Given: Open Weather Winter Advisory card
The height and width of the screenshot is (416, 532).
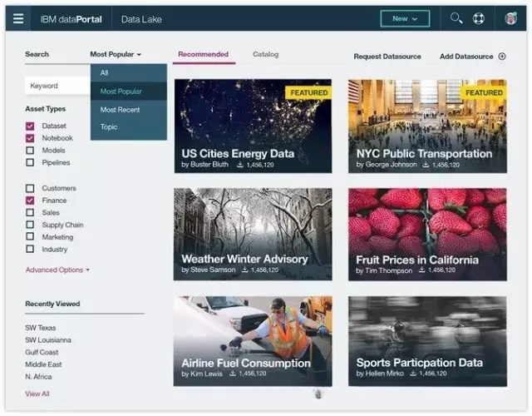Looking at the screenshot, I should coord(253,235).
